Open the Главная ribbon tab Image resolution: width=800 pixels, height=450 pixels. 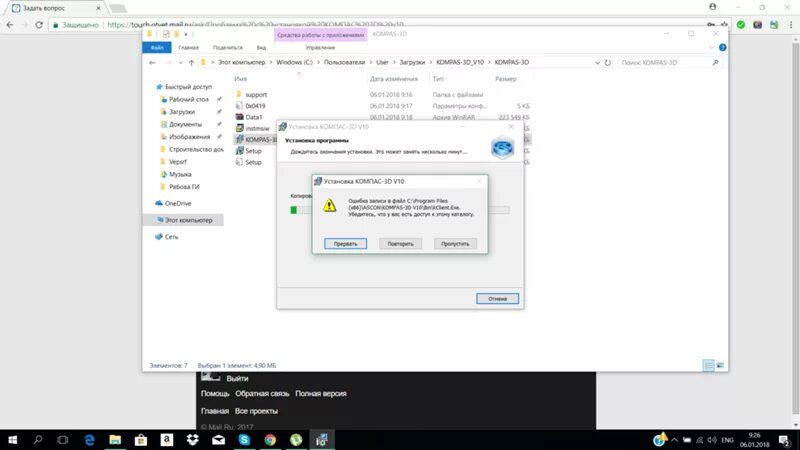tap(188, 47)
